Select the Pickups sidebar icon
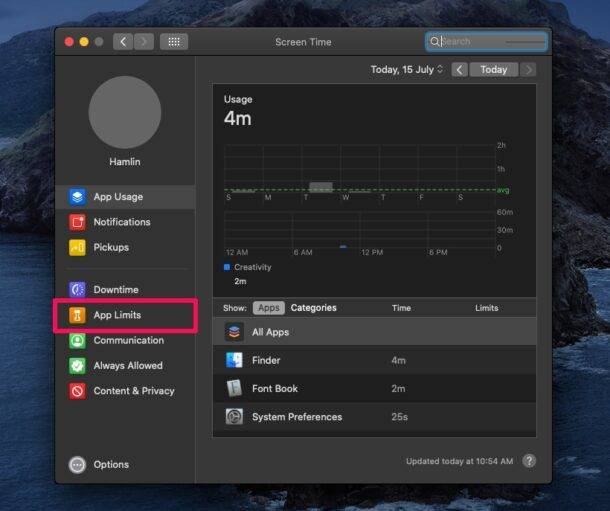Viewport: 610px width, 511px height. (x=77, y=247)
